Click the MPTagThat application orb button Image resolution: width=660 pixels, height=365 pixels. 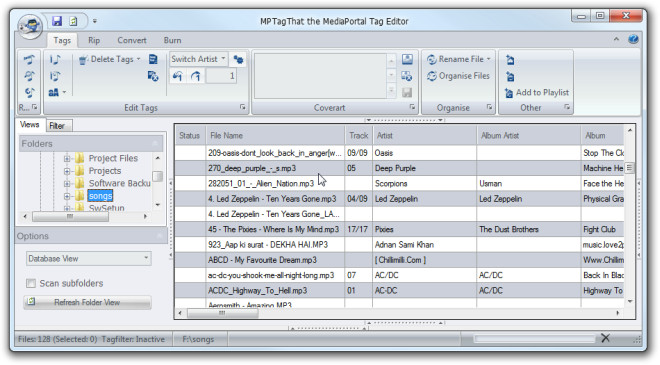coord(30,26)
